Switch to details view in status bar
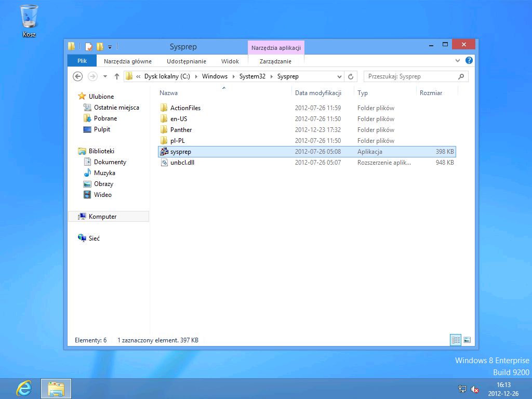Screen dimensions: 532x399 (x=456, y=340)
